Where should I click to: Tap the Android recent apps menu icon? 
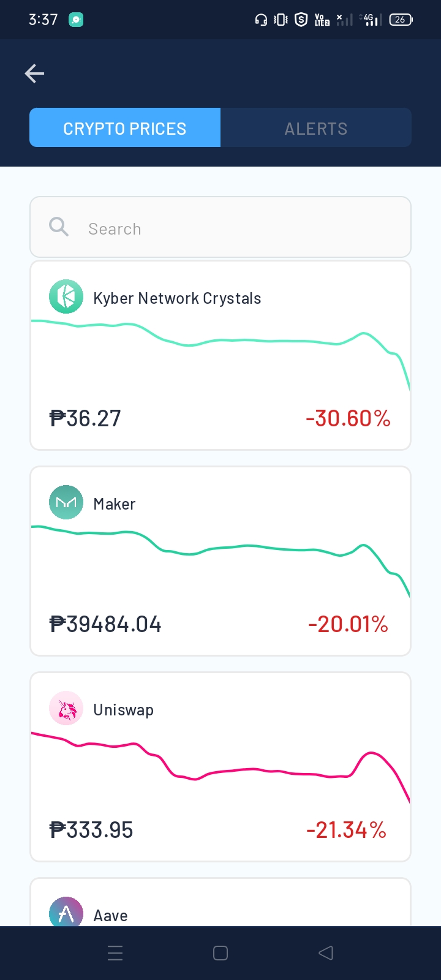point(115,953)
